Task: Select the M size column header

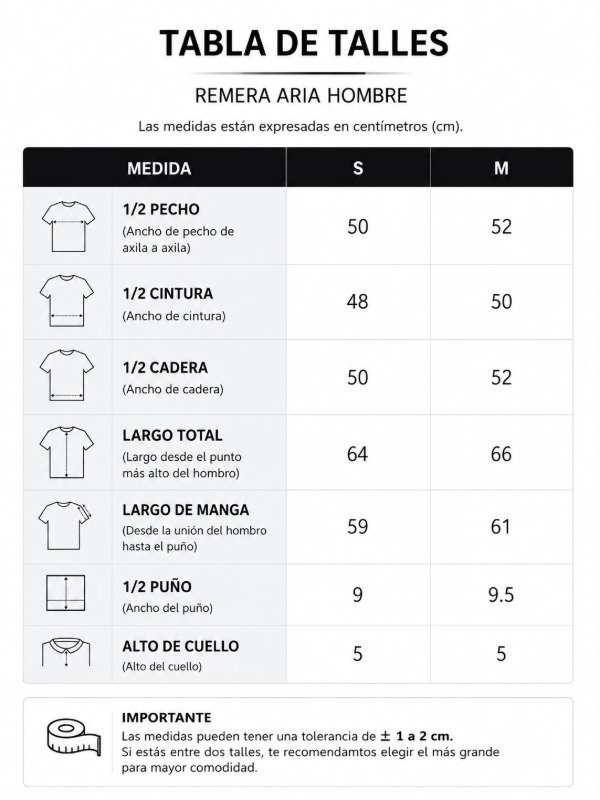Action: coord(502,167)
